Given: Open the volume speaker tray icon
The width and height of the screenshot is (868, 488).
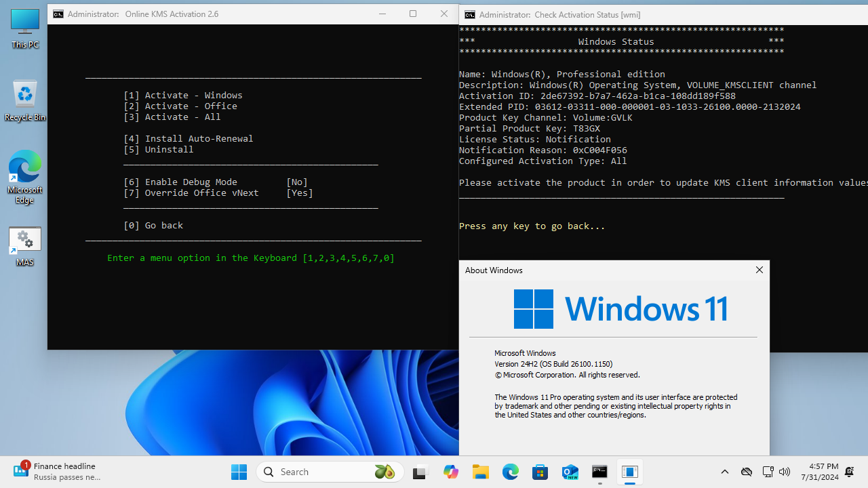Looking at the screenshot, I should coord(785,472).
